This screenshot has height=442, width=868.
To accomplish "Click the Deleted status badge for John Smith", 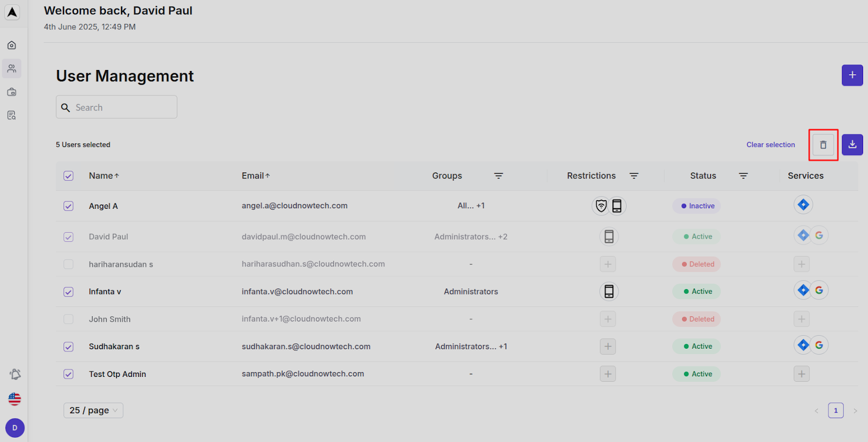I will (697, 319).
